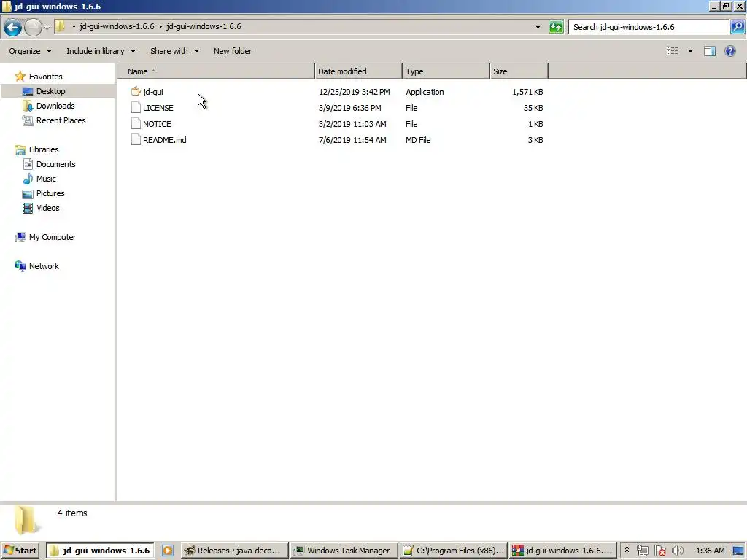Click the details pane folder thumbnail
This screenshot has height=560, width=747.
[26, 520]
